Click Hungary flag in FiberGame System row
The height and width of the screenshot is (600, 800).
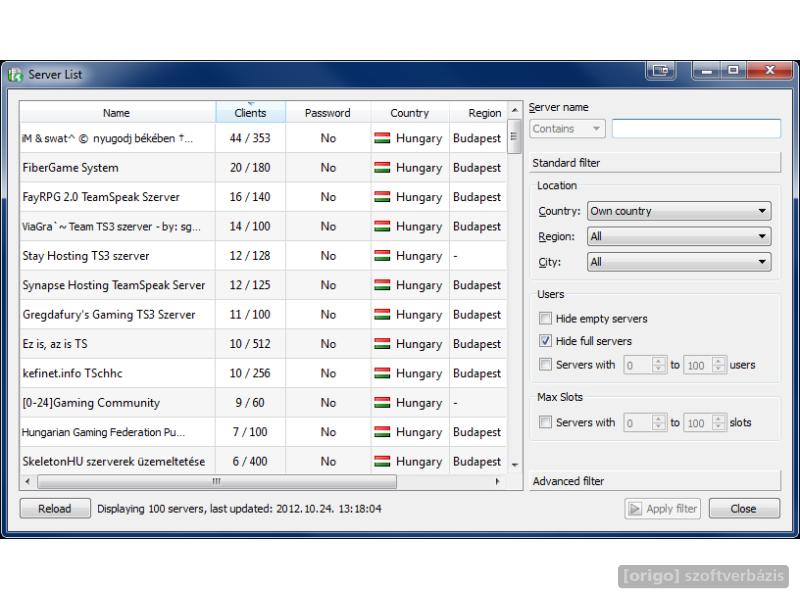coord(382,168)
